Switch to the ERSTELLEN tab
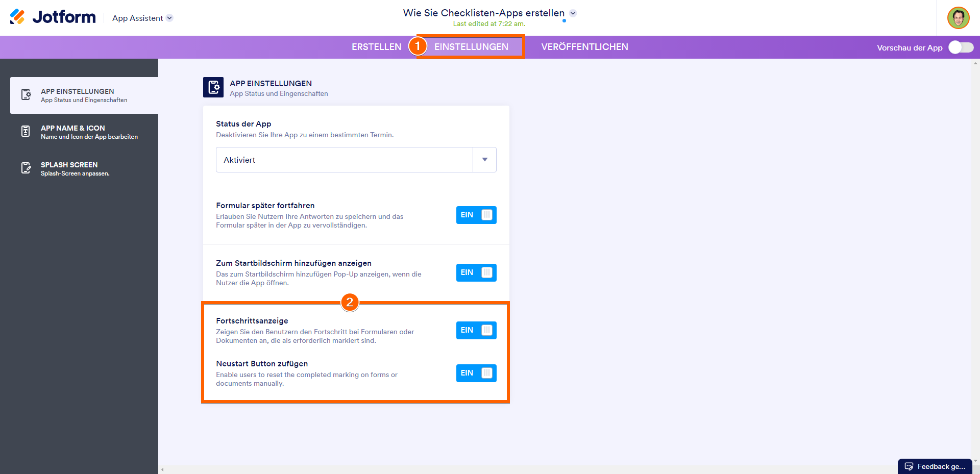 coord(376,47)
